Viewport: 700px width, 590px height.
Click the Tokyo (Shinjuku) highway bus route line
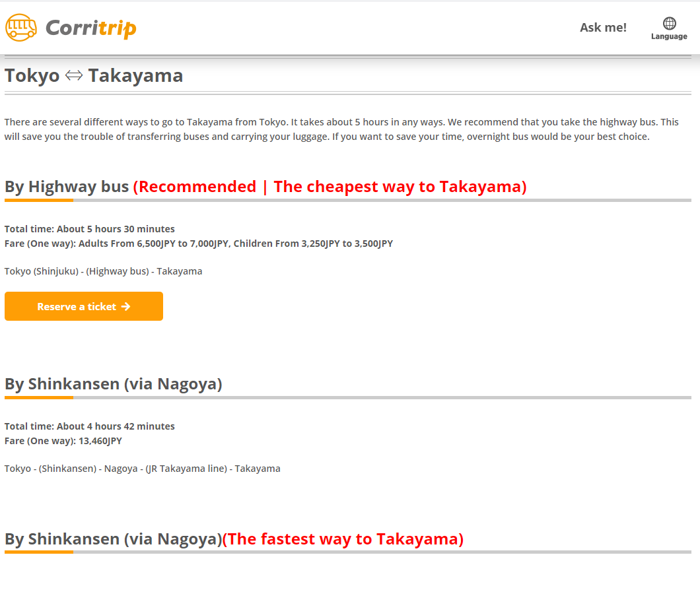pos(103,271)
